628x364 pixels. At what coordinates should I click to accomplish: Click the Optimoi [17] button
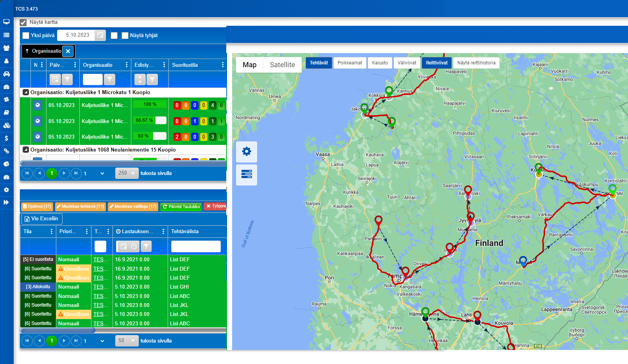[x=37, y=207]
